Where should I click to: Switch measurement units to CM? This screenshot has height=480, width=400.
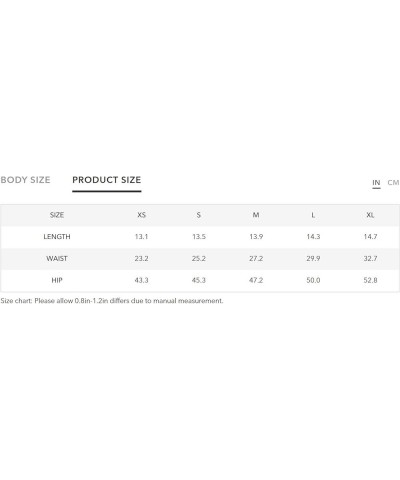393,183
